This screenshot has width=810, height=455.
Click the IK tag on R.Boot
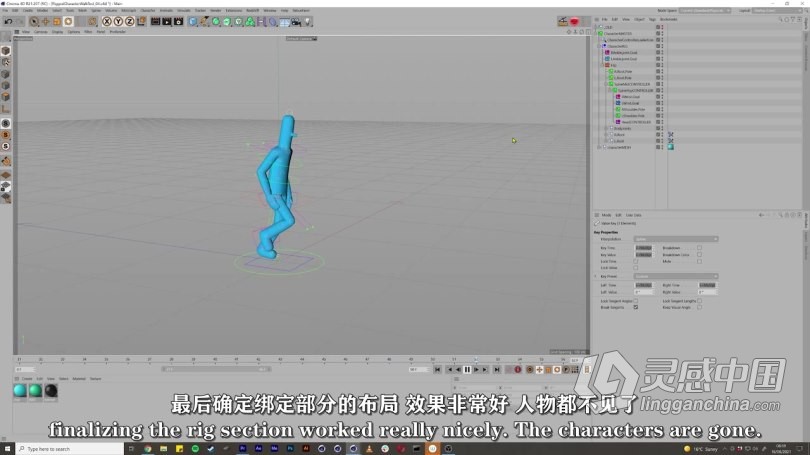671,134
